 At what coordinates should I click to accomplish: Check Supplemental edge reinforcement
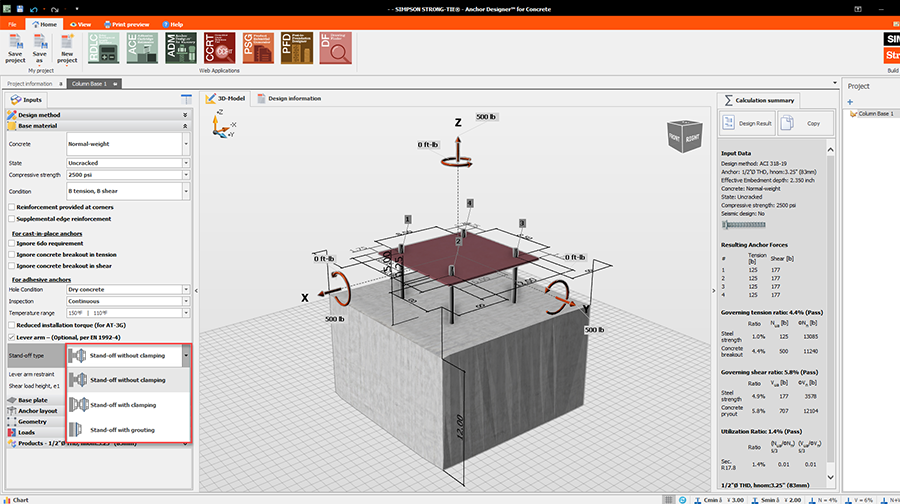(x=11, y=219)
